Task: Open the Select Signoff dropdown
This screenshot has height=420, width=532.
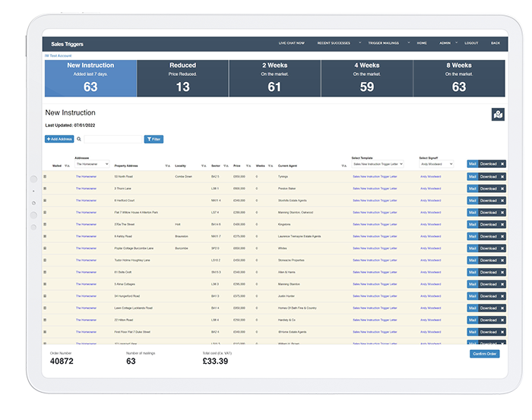Action: pos(435,163)
